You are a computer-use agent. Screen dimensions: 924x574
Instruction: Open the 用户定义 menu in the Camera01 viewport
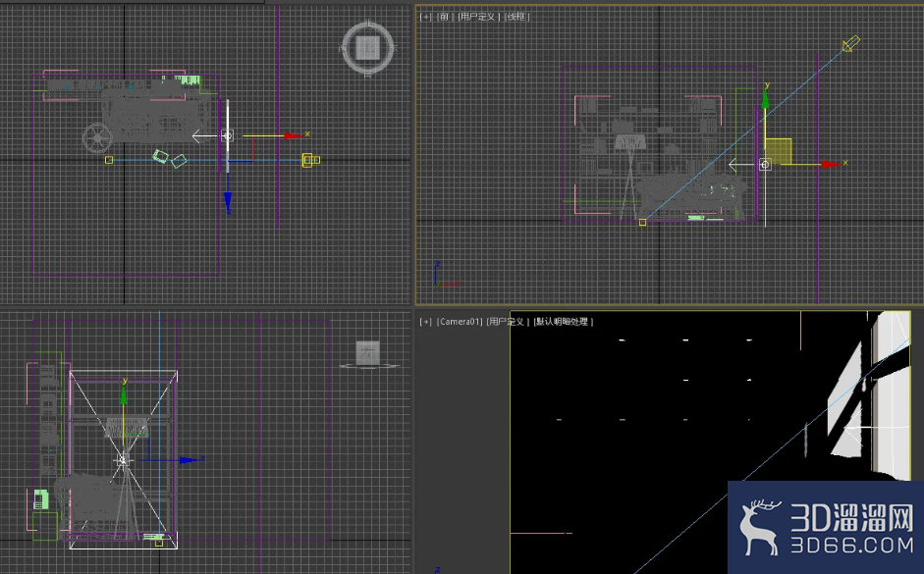(507, 322)
